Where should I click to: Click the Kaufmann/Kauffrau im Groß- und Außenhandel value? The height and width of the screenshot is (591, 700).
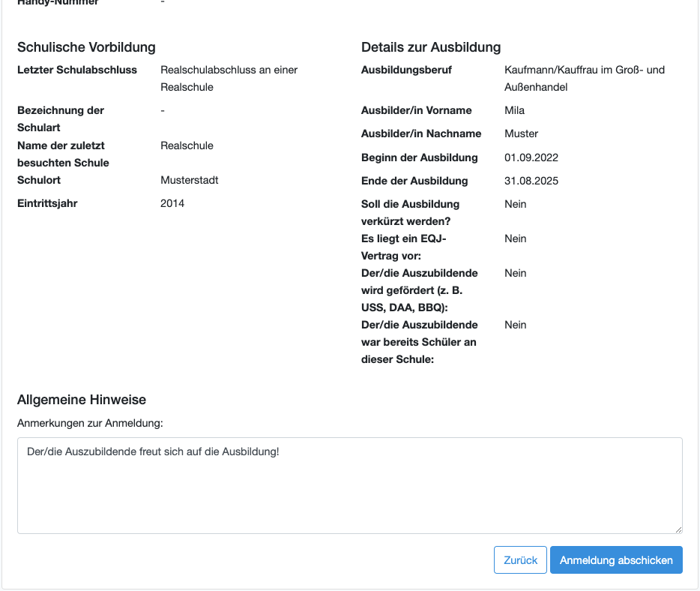tap(584, 78)
